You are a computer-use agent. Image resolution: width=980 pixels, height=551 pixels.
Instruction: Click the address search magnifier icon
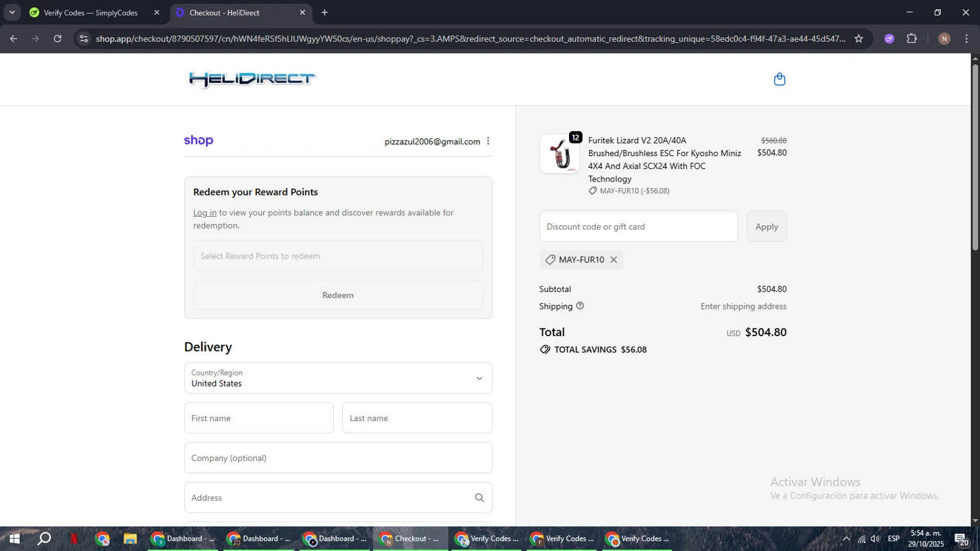480,497
